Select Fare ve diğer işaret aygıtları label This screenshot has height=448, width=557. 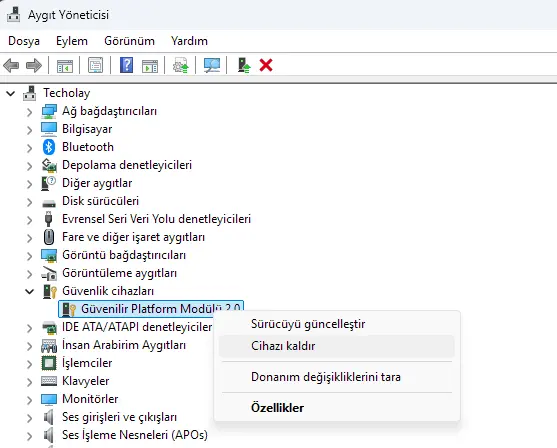133,237
